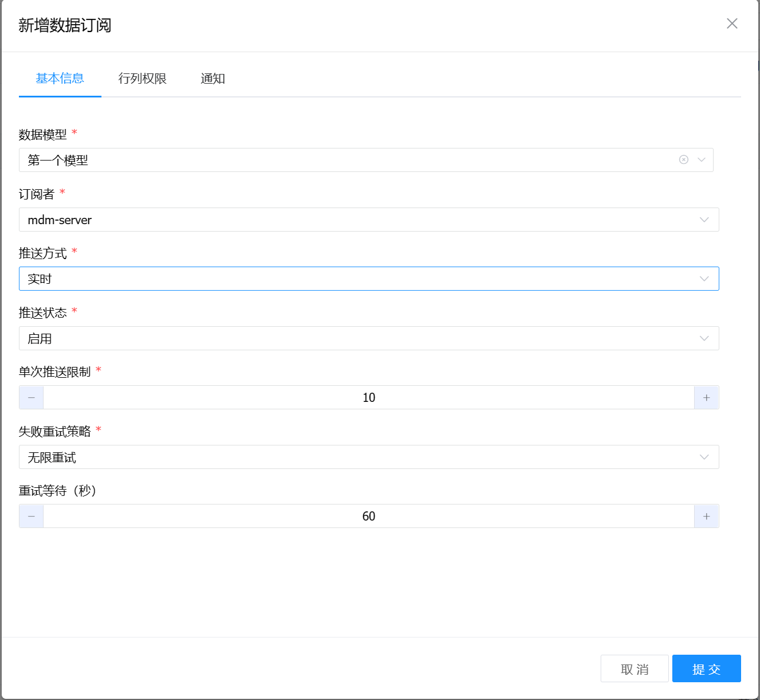Focus the 单次推送限制 value field showing 10
The height and width of the screenshot is (700, 760).
coord(369,397)
